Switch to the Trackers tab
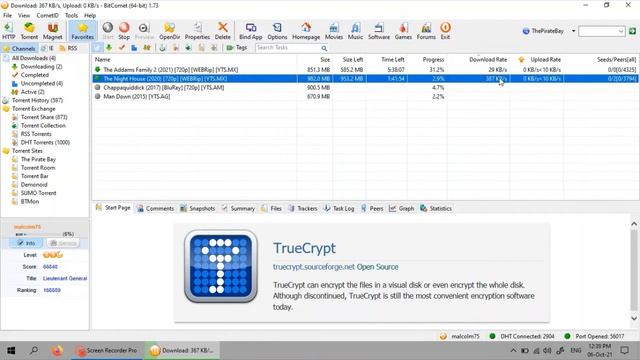The image size is (640, 360). pos(302,209)
